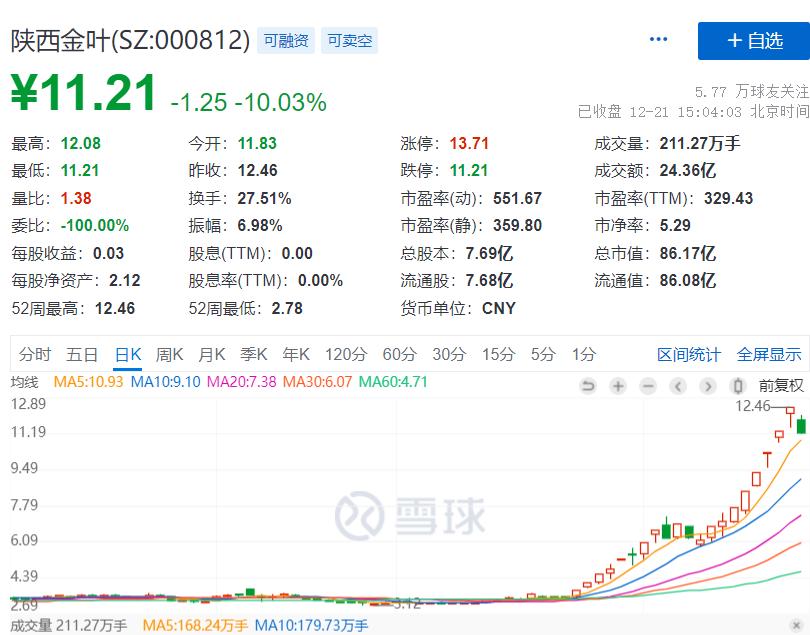Viewport: 810px width, 635px height.
Task: Zoom in chart with plus icon
Action: pyautogui.click(x=618, y=386)
